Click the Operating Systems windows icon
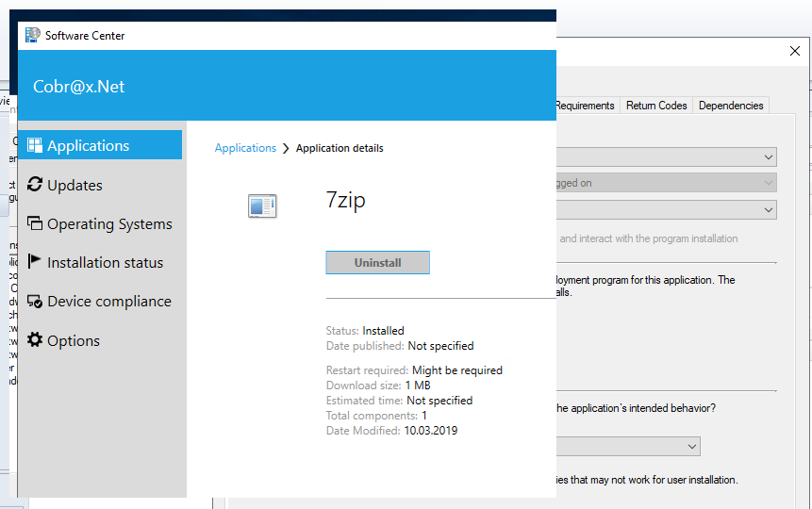Viewport: 812px width, 509px height. pyautogui.click(x=35, y=223)
